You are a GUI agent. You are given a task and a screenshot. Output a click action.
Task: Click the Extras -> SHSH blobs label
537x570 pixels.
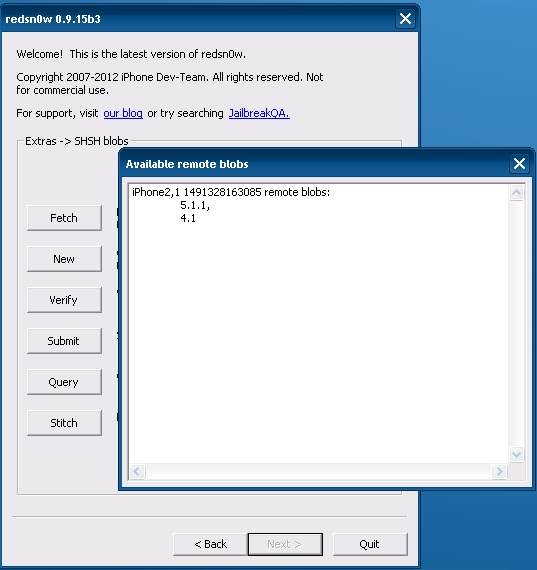point(77,141)
